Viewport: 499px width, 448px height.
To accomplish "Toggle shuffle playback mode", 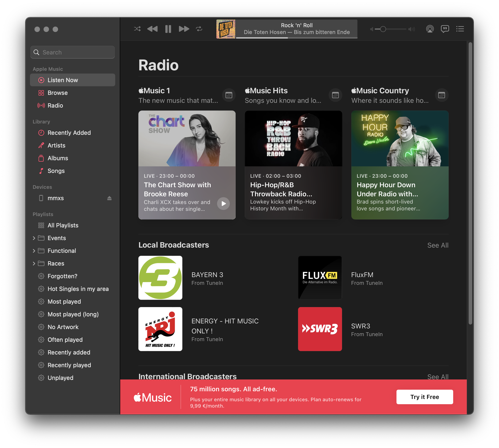I will click(x=137, y=29).
